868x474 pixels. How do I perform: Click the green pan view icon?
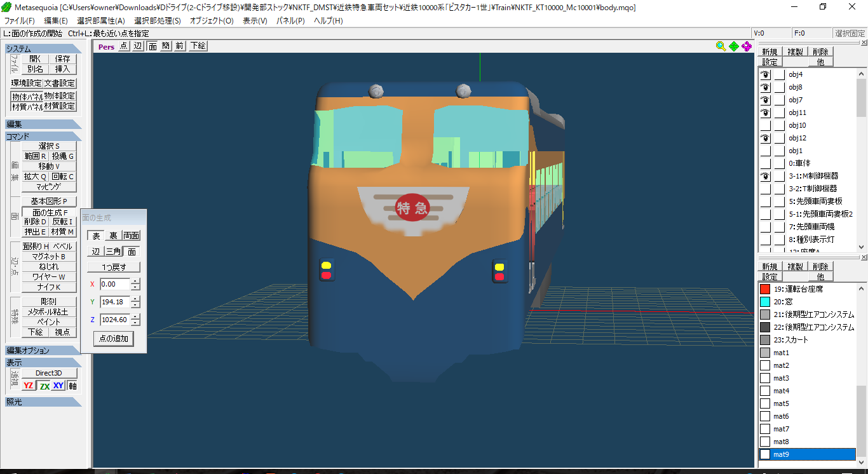[734, 46]
